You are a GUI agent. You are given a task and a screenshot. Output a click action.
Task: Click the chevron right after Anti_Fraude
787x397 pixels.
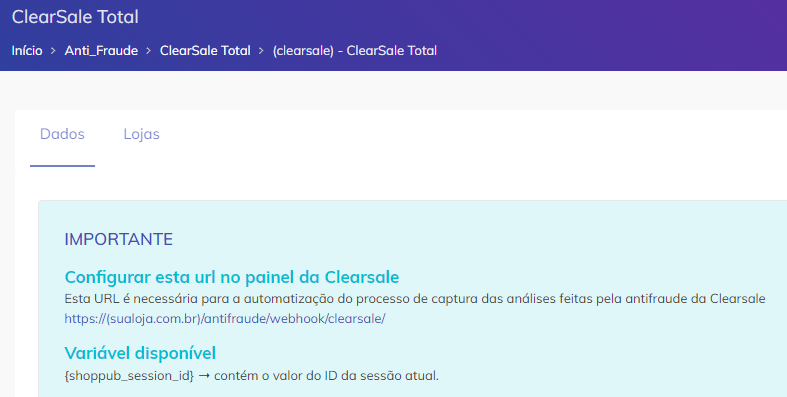coord(149,51)
